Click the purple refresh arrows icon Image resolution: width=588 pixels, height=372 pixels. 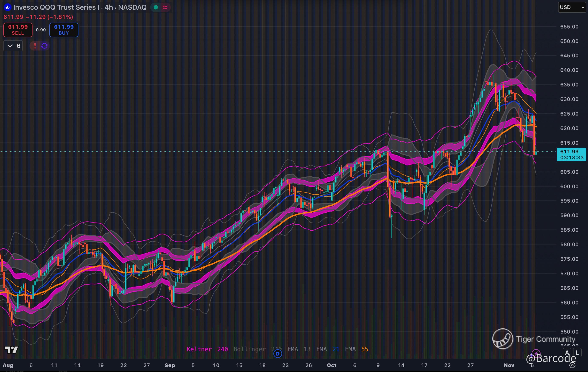(x=44, y=46)
